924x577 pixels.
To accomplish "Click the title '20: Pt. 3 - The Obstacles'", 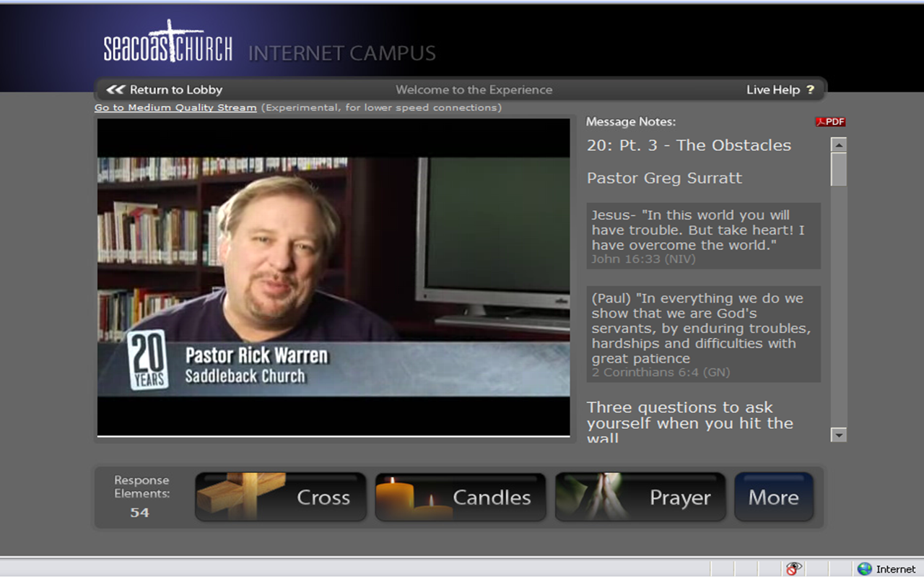I will click(689, 145).
